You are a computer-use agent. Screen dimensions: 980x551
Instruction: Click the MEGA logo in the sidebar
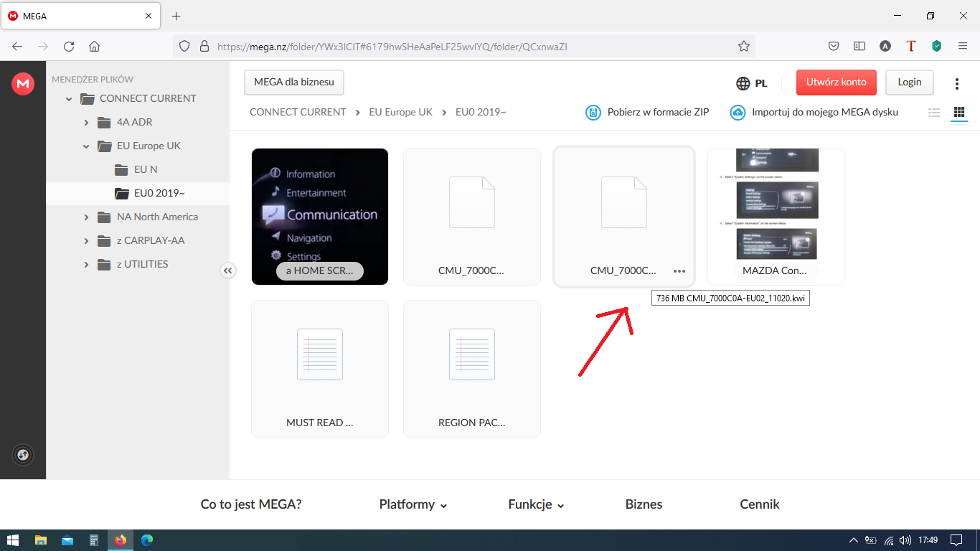point(23,84)
